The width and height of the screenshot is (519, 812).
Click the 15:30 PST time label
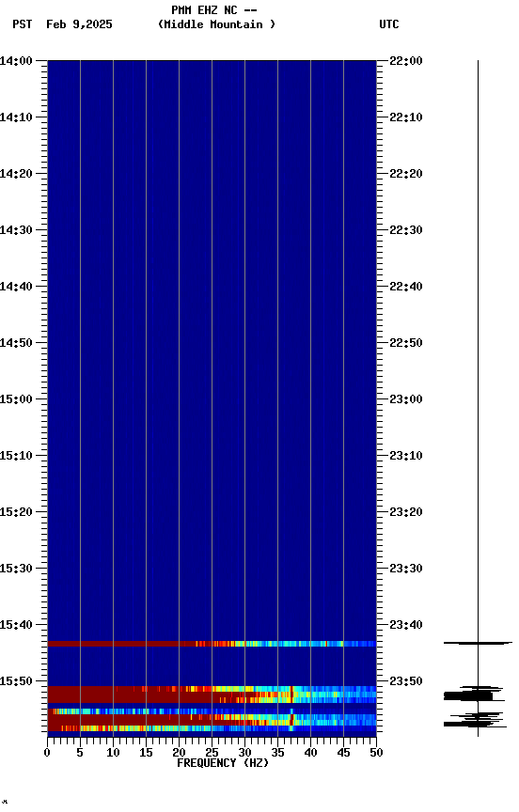pyautogui.click(x=16, y=569)
